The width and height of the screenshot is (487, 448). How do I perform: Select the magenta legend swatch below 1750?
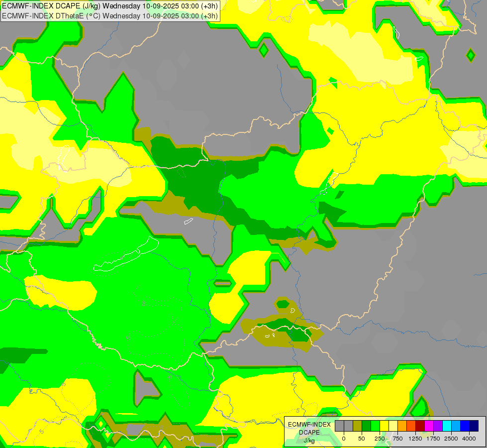[x=429, y=426]
